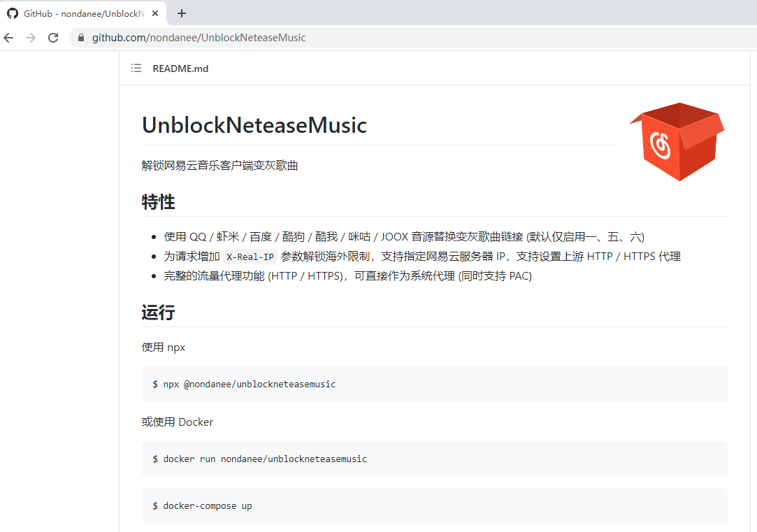Click the UnblockNeteaseMusic heading
Screen dimensions: 757x532
pos(254,125)
